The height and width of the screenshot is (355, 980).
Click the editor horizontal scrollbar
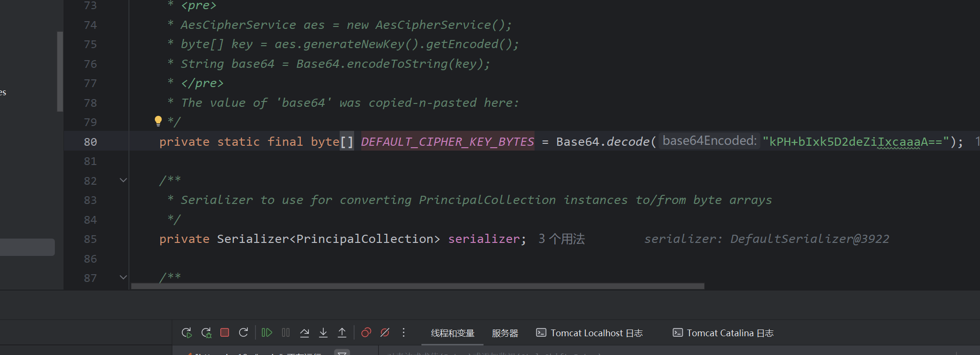pos(418,286)
